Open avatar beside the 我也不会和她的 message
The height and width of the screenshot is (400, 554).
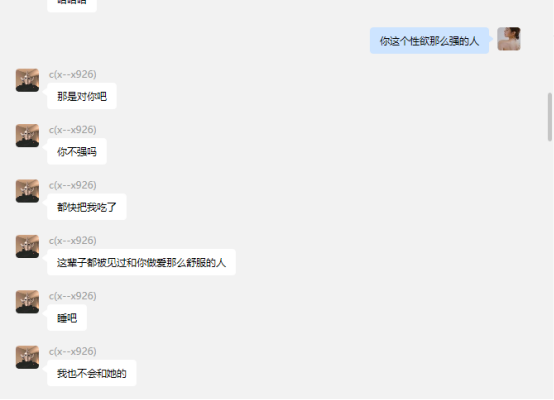(27, 357)
